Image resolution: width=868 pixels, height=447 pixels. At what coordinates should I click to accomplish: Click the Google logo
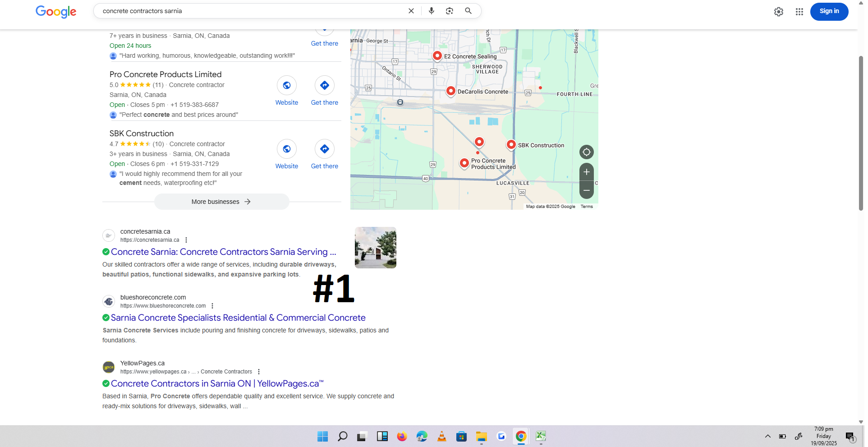(x=56, y=11)
